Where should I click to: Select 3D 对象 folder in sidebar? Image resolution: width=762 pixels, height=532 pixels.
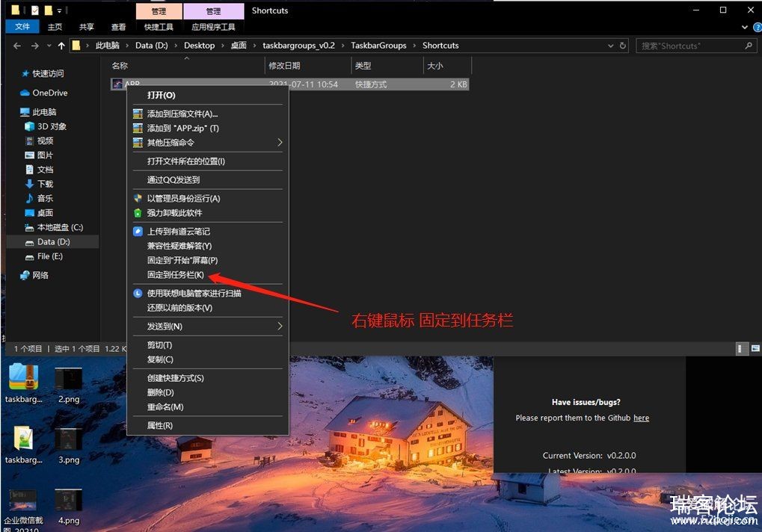[x=46, y=126]
